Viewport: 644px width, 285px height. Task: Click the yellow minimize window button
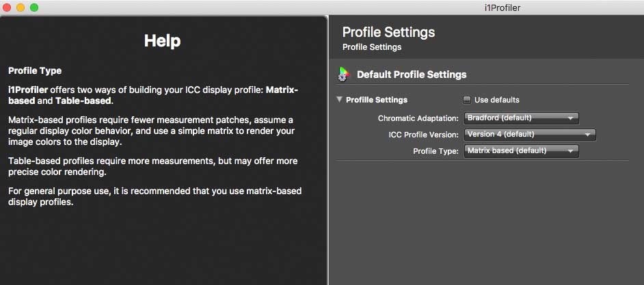(x=21, y=8)
